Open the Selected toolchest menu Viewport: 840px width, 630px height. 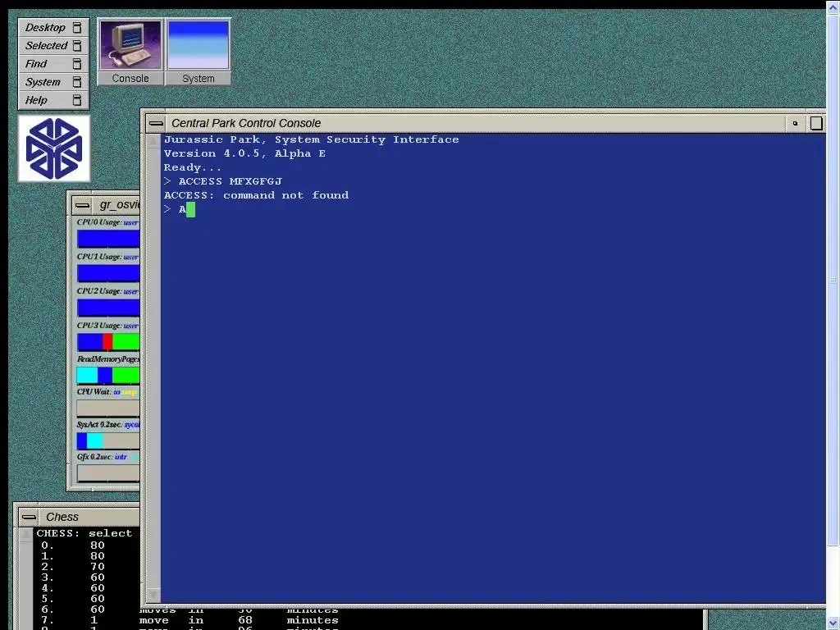pyautogui.click(x=53, y=46)
